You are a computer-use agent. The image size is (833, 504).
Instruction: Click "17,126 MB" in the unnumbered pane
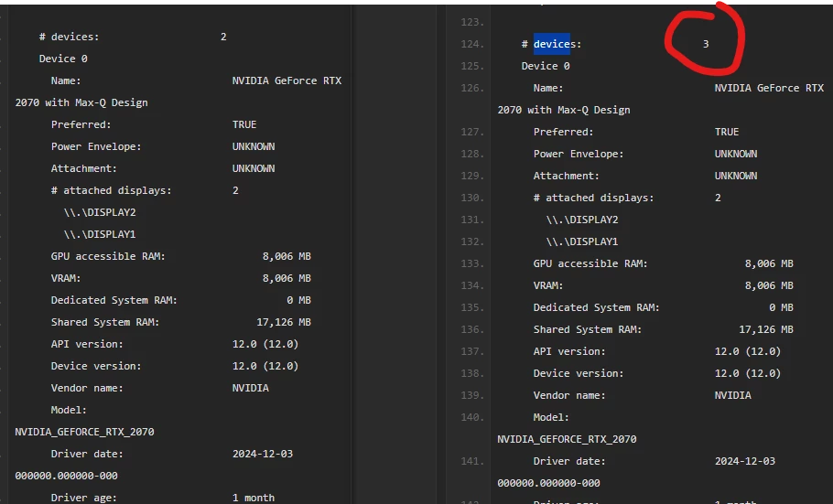coord(284,322)
